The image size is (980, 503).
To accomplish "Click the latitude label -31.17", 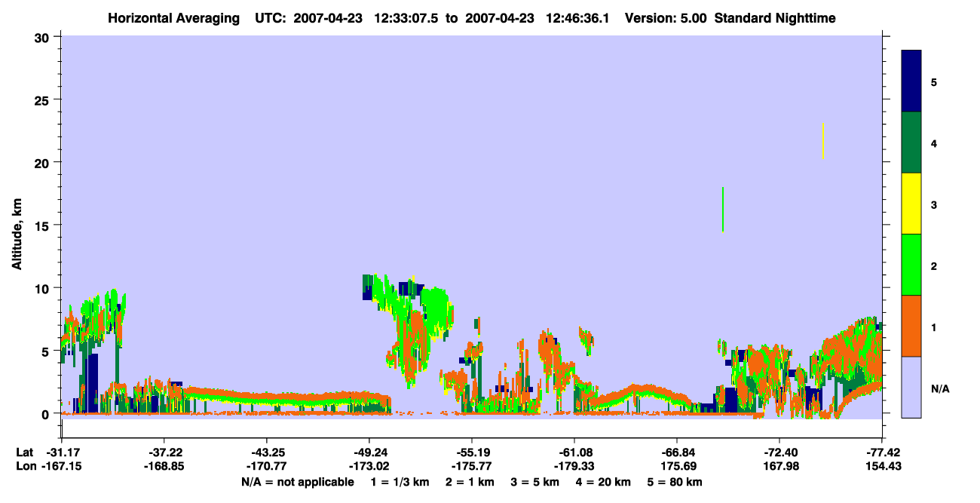I will click(x=62, y=452).
